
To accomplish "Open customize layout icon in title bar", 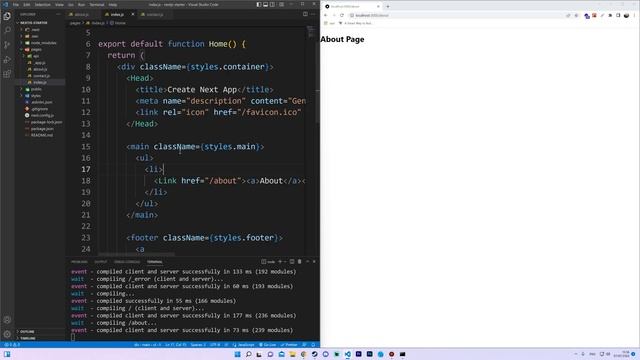I will click(x=281, y=4).
